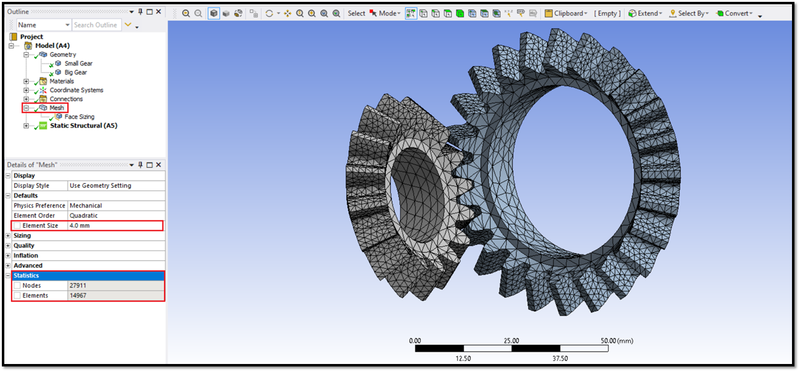Click the Body selection filter icon
Image resolution: width=800 pixels, height=372 pixels.
(459, 13)
